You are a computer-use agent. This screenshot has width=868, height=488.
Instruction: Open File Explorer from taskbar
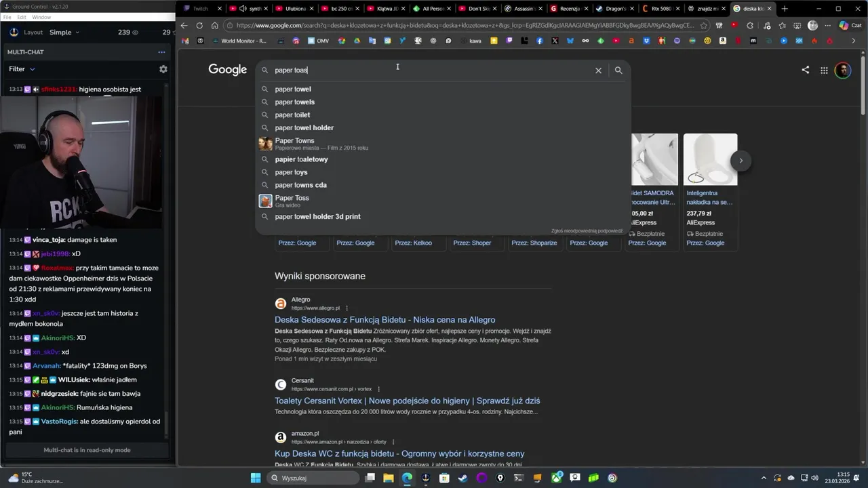[389, 478]
